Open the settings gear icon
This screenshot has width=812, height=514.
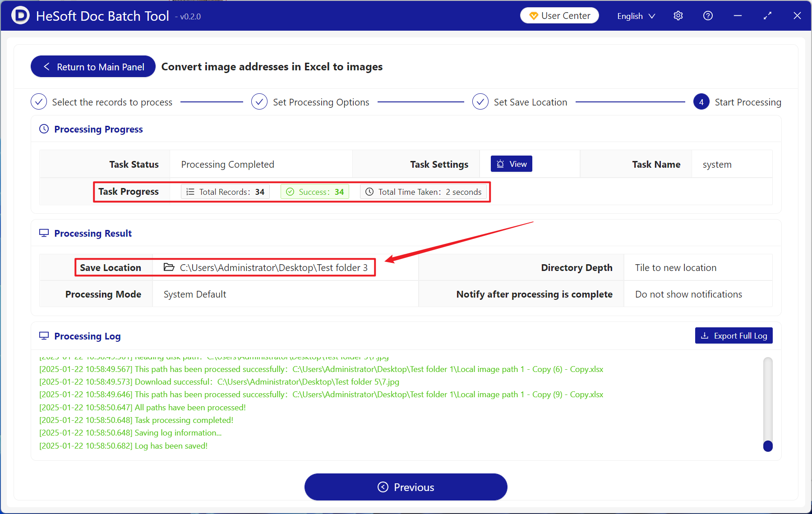[x=678, y=16]
